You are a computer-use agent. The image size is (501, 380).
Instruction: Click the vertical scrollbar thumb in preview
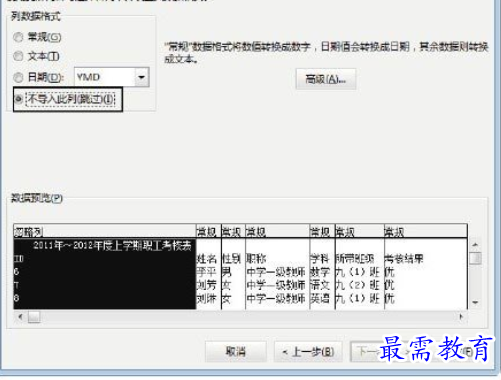[x=475, y=258]
